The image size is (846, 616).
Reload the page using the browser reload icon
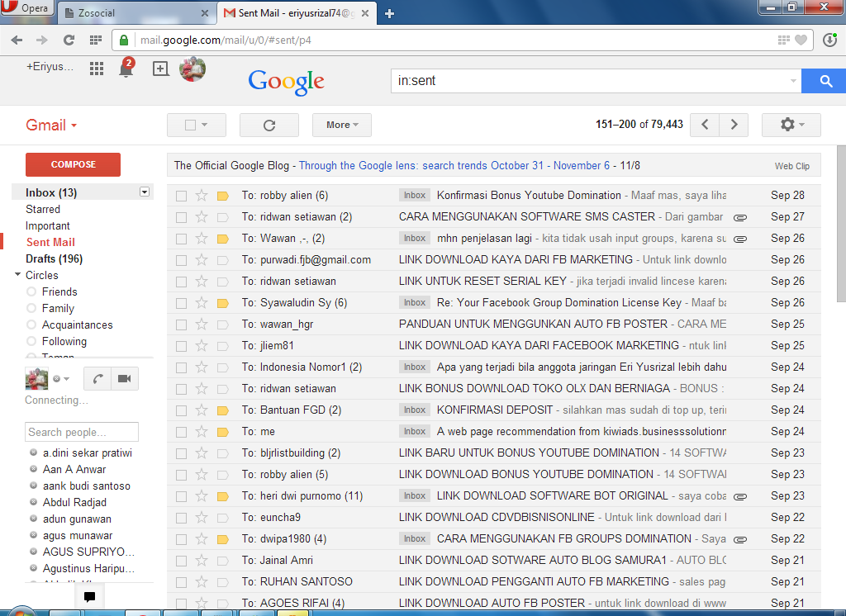[69, 40]
